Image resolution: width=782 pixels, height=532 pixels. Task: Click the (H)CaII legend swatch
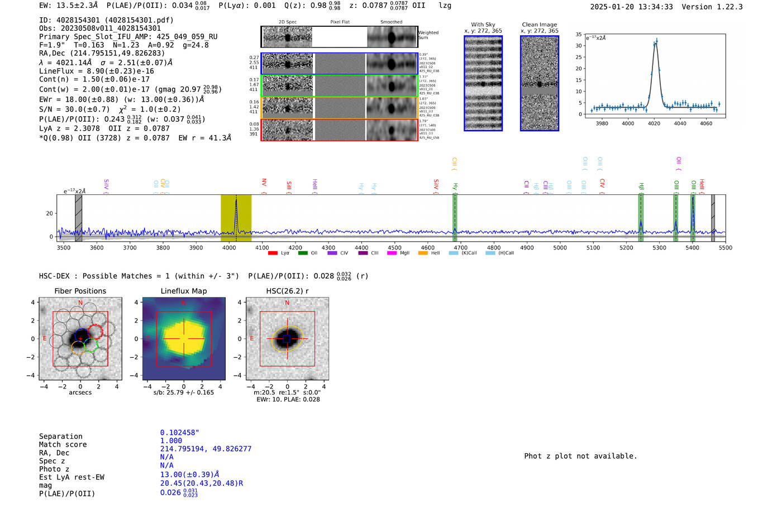[490, 253]
